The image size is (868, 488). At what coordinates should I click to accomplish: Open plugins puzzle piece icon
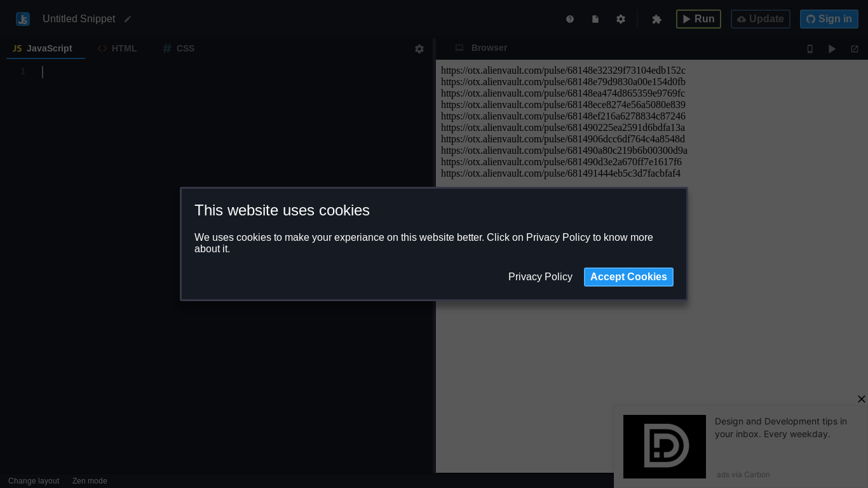(657, 19)
